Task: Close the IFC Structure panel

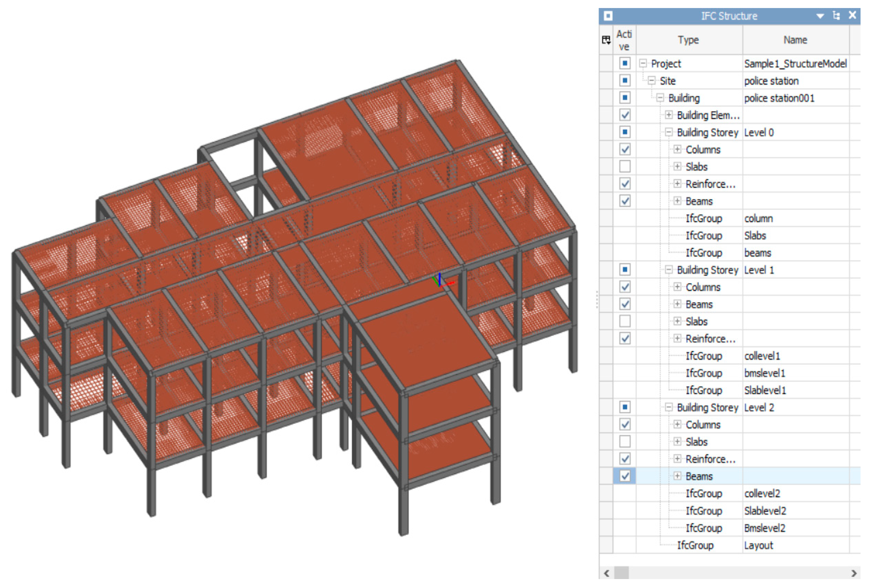Action: 852,15
